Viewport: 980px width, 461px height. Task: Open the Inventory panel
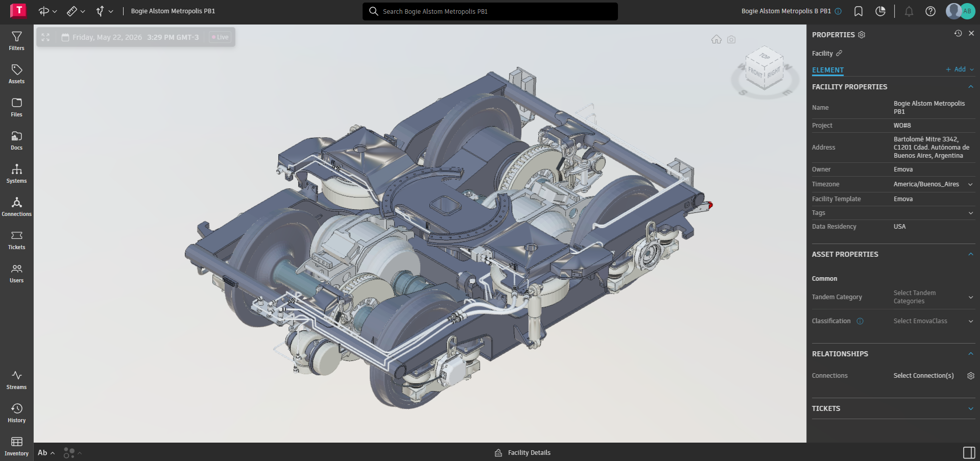[x=16, y=446]
